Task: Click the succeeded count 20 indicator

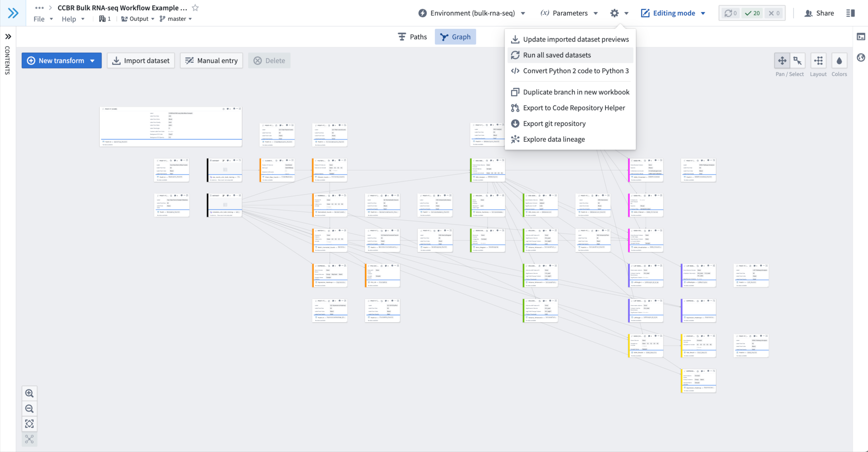Action: point(753,13)
